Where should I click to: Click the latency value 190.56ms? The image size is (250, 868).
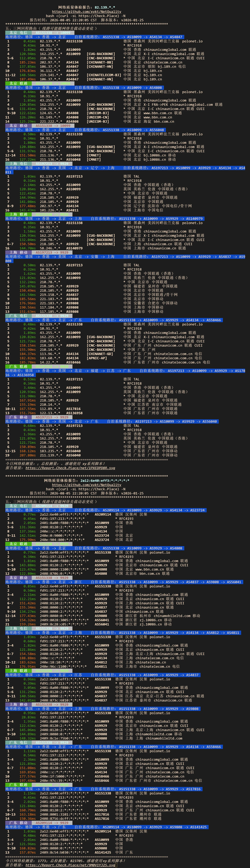coord(27,307)
